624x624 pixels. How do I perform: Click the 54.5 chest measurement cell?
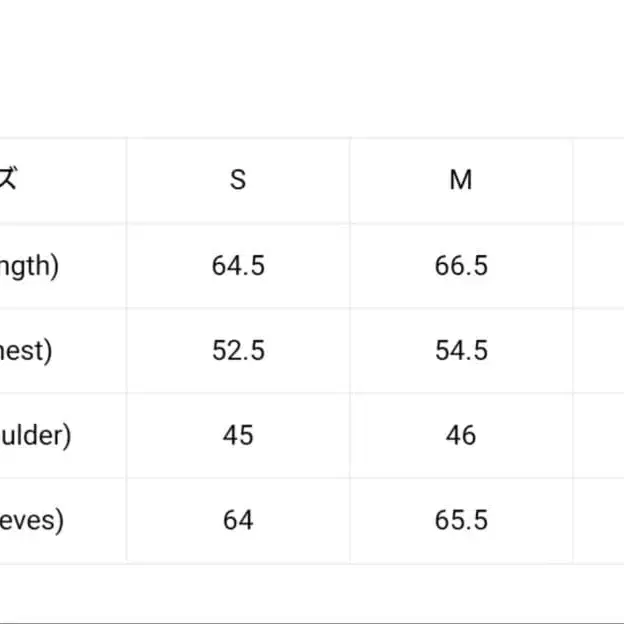pyautogui.click(x=461, y=351)
